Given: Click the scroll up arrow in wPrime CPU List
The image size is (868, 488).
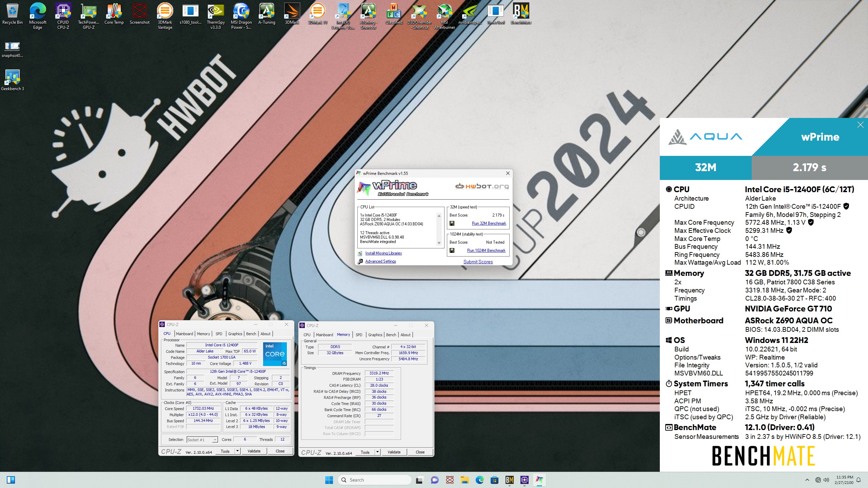Looking at the screenshot, I should [x=439, y=216].
